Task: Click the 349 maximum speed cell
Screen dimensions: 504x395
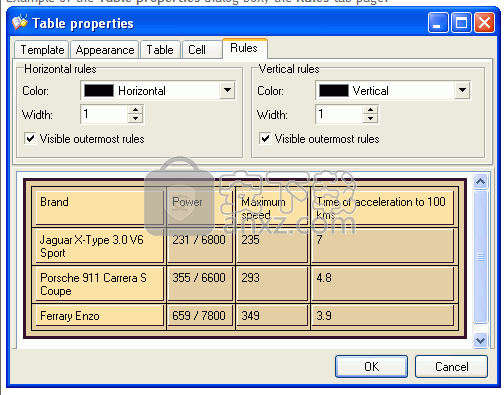Action: [x=273, y=315]
